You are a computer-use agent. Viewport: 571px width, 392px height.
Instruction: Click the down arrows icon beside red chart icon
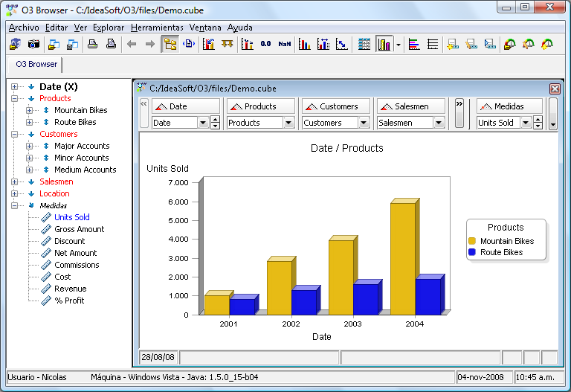click(227, 44)
